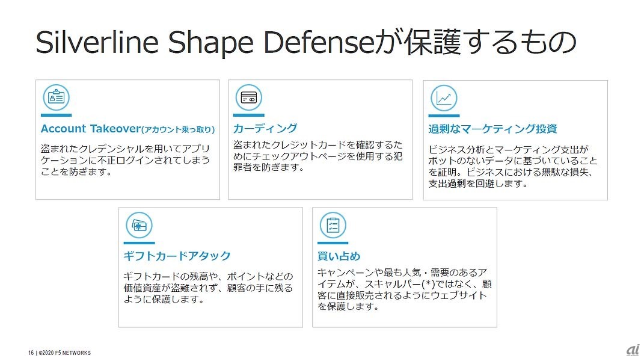Click the Account Takeover description paragraph

click(x=125, y=159)
